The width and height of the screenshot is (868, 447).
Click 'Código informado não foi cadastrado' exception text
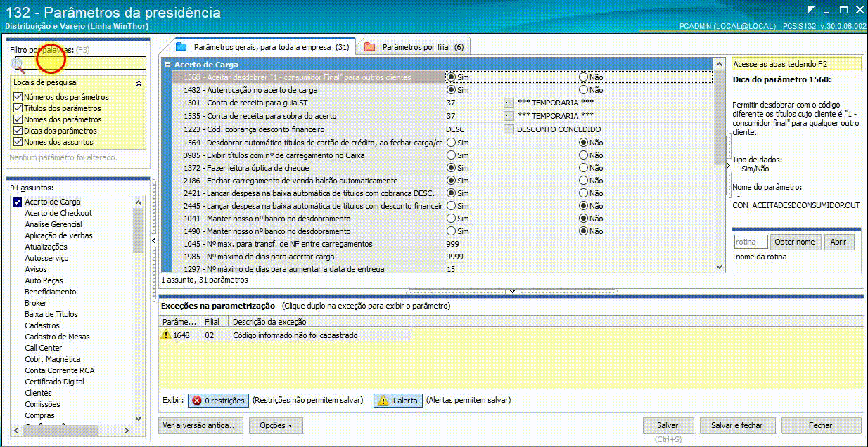click(x=295, y=335)
